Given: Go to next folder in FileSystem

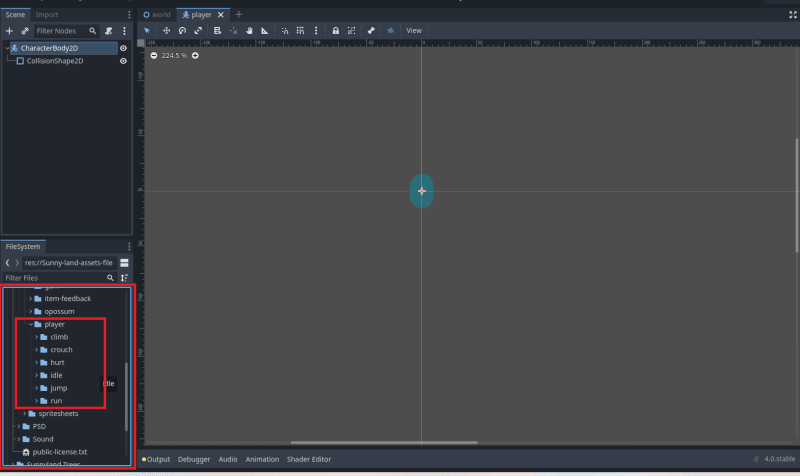Looking at the screenshot, I should pyautogui.click(x=17, y=263).
